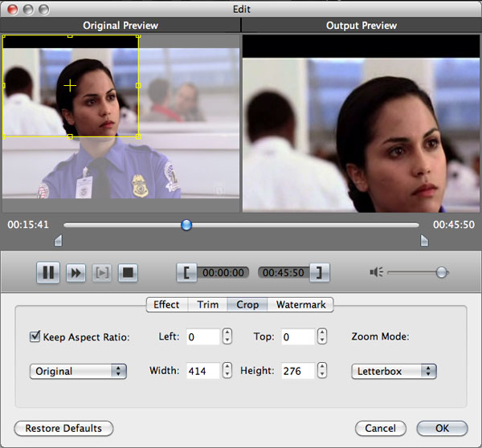The image size is (482, 448).
Task: Confirm edits with the OK button
Action: 443,428
